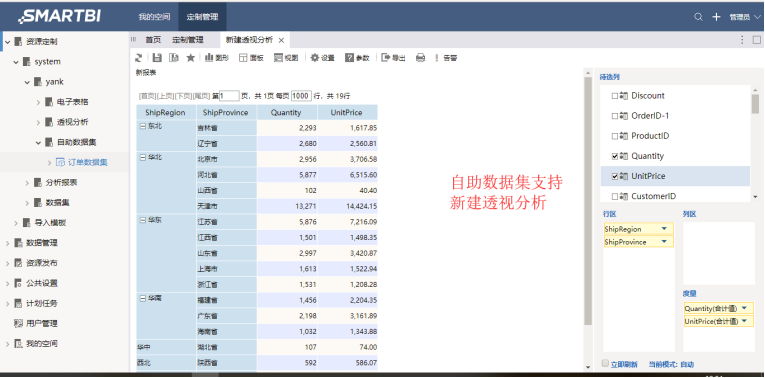
Task: Expand the 电子表格 folder
Action: click(38, 102)
